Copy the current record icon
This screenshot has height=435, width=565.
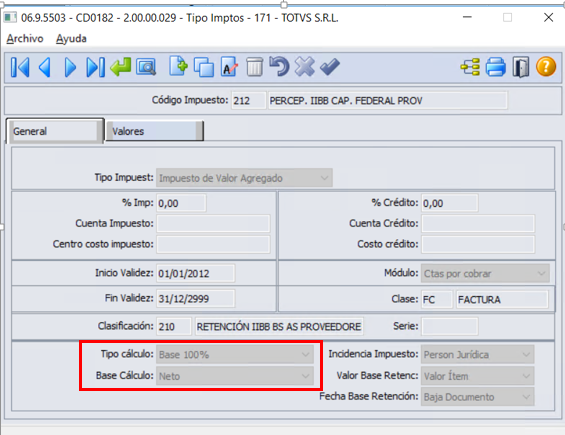tap(204, 67)
